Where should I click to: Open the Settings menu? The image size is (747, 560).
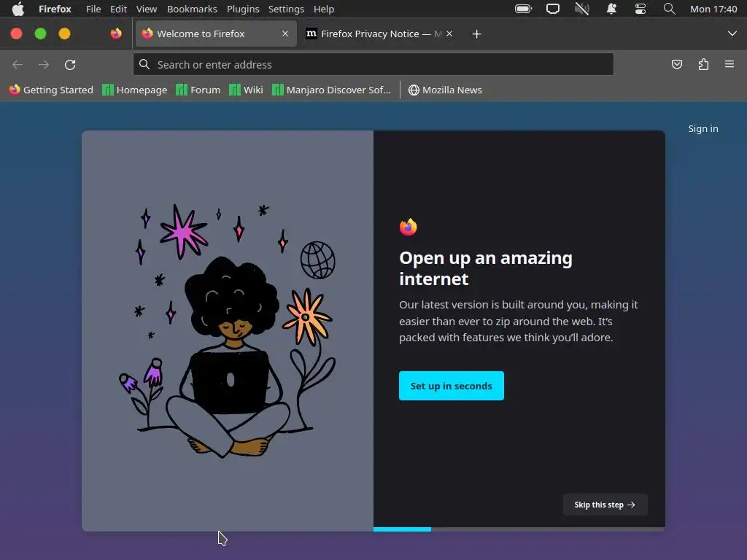tap(286, 9)
